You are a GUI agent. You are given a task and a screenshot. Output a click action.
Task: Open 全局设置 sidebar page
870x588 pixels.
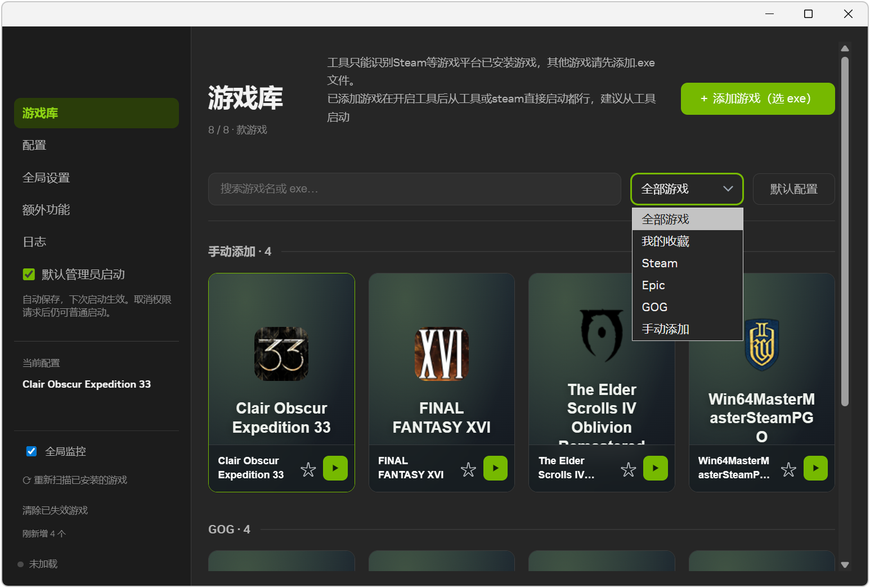tap(96, 178)
